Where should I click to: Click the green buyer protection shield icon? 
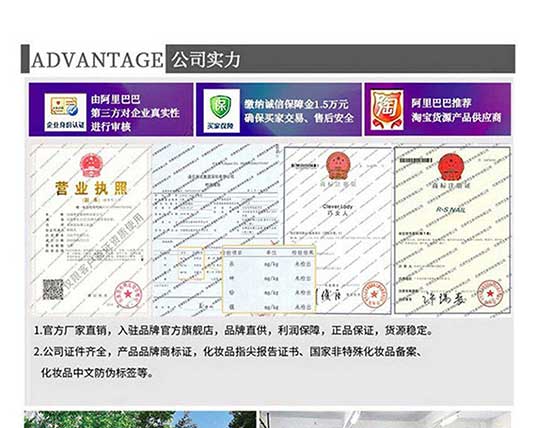tap(221, 110)
